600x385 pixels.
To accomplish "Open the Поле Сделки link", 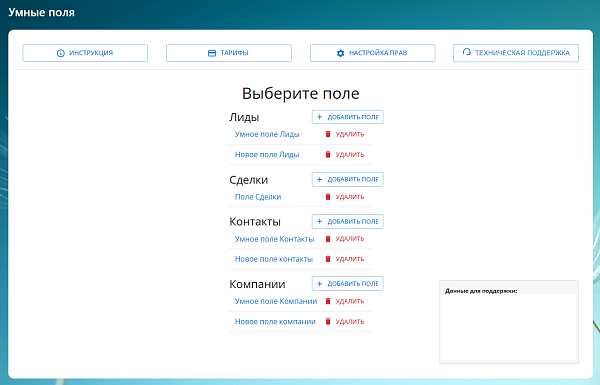I will pos(258,197).
